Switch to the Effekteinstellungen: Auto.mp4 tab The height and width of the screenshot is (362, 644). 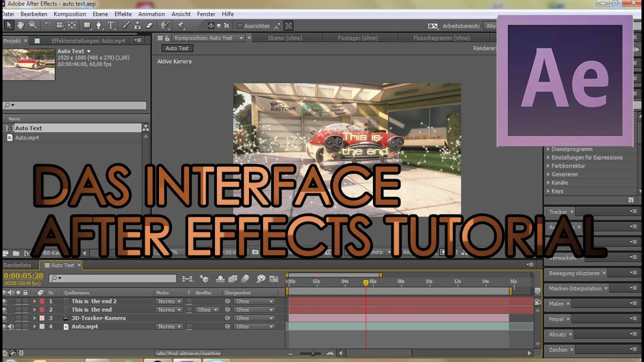tap(89, 40)
